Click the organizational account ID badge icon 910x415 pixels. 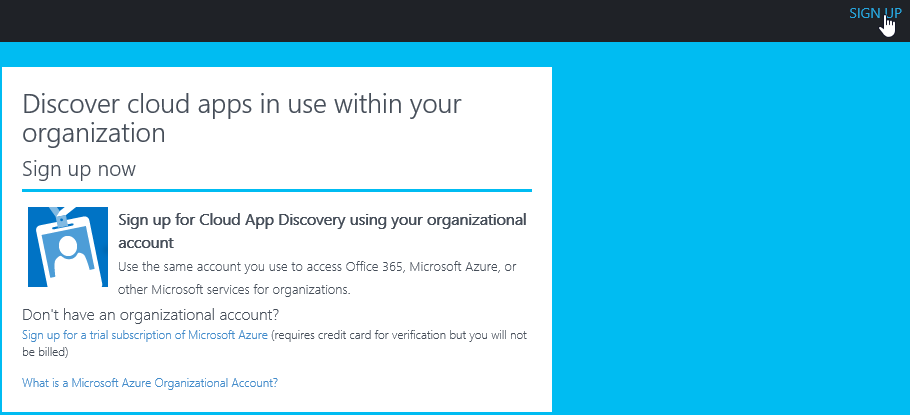pos(67,248)
